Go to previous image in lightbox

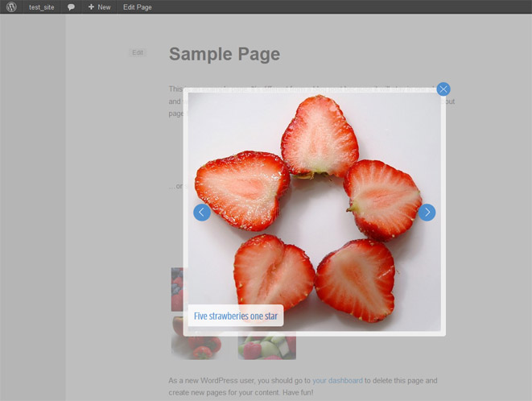pyautogui.click(x=202, y=213)
